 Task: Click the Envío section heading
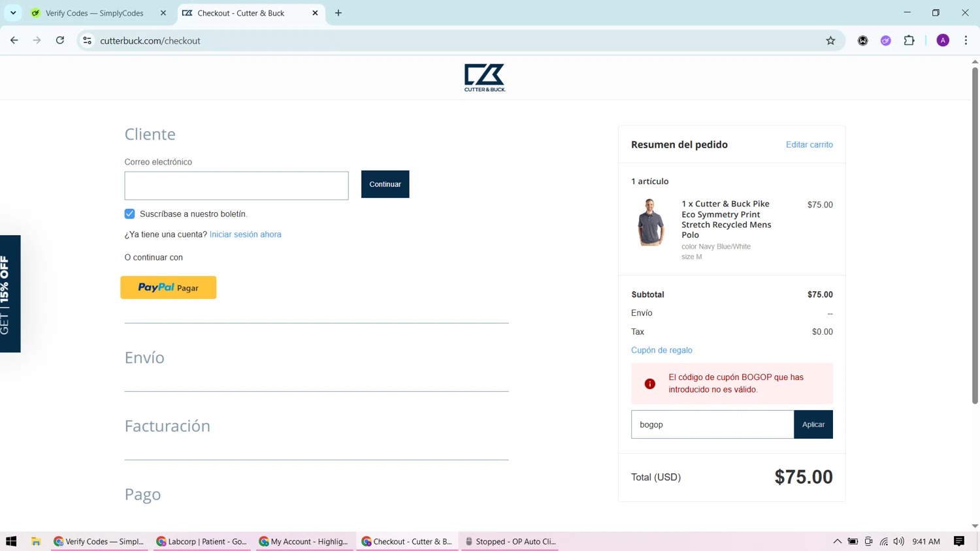tap(144, 358)
